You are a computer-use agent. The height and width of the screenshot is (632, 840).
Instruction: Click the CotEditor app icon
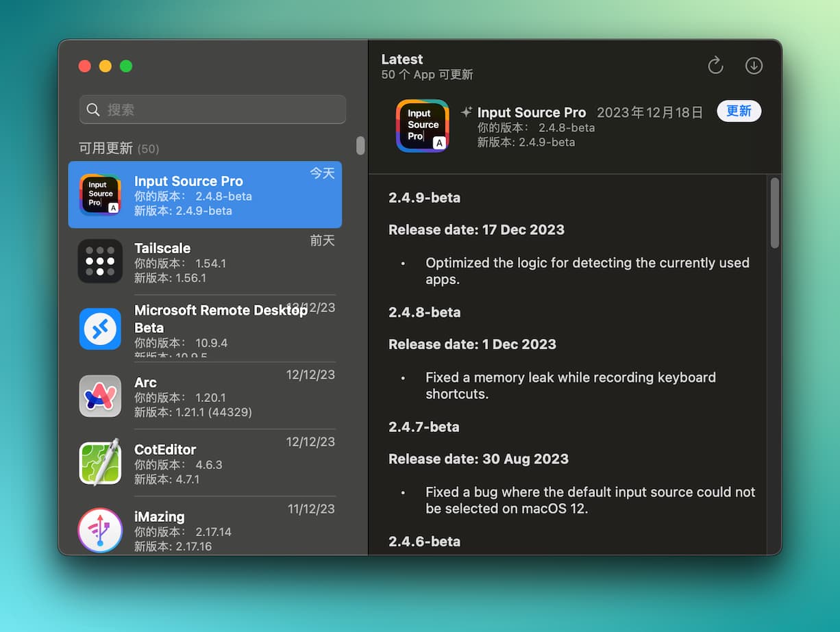[100, 463]
